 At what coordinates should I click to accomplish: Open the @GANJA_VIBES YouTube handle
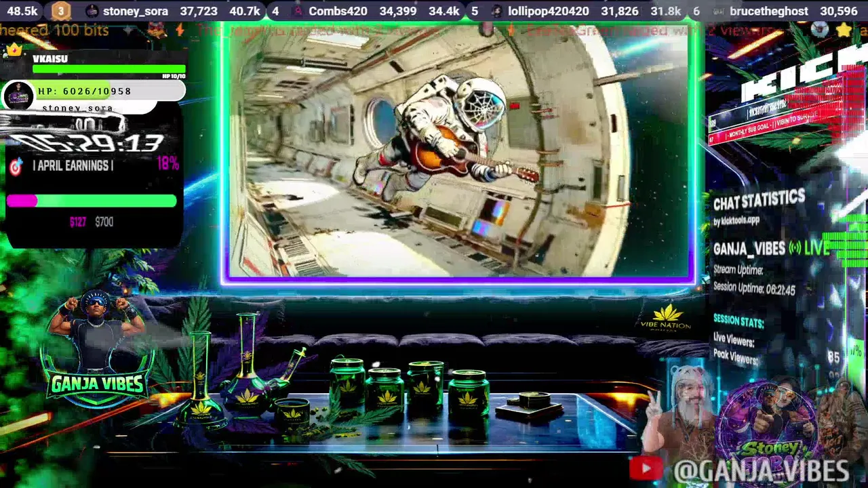(x=762, y=470)
